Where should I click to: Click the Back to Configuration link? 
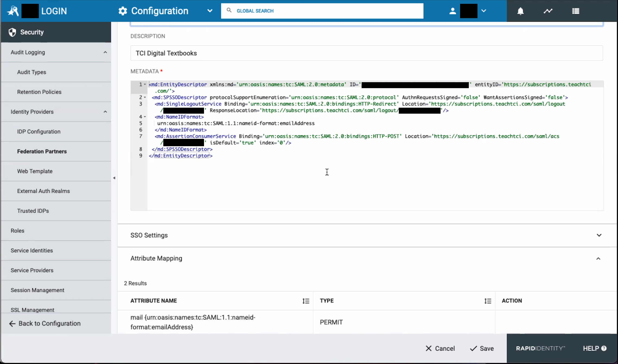pos(45,323)
